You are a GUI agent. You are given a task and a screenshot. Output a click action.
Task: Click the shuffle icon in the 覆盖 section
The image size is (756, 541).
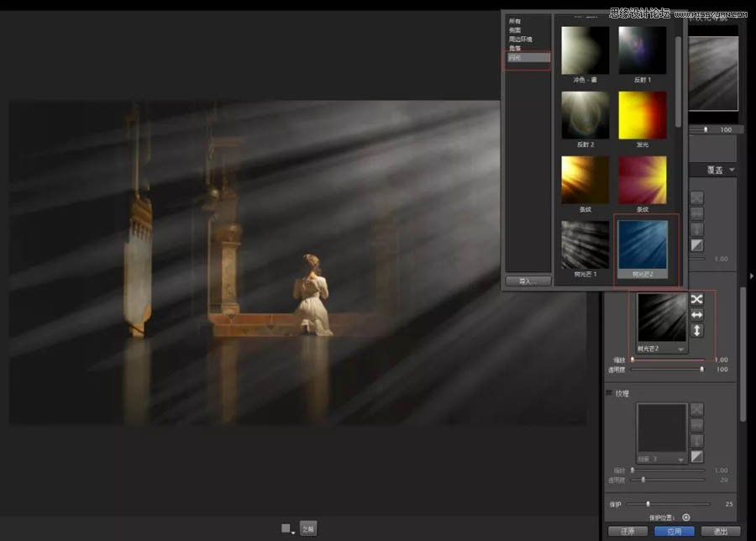(696, 197)
